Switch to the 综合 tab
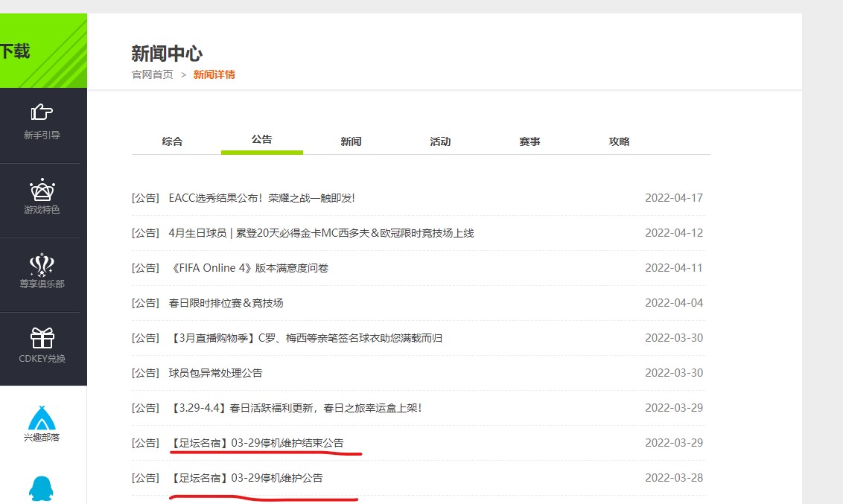The width and height of the screenshot is (843, 504). pyautogui.click(x=172, y=141)
